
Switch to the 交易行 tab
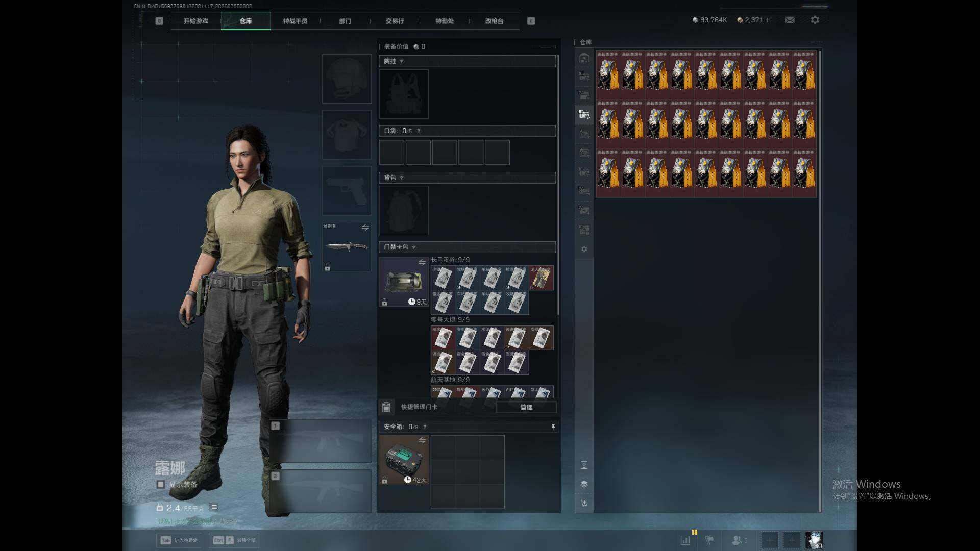(x=395, y=21)
